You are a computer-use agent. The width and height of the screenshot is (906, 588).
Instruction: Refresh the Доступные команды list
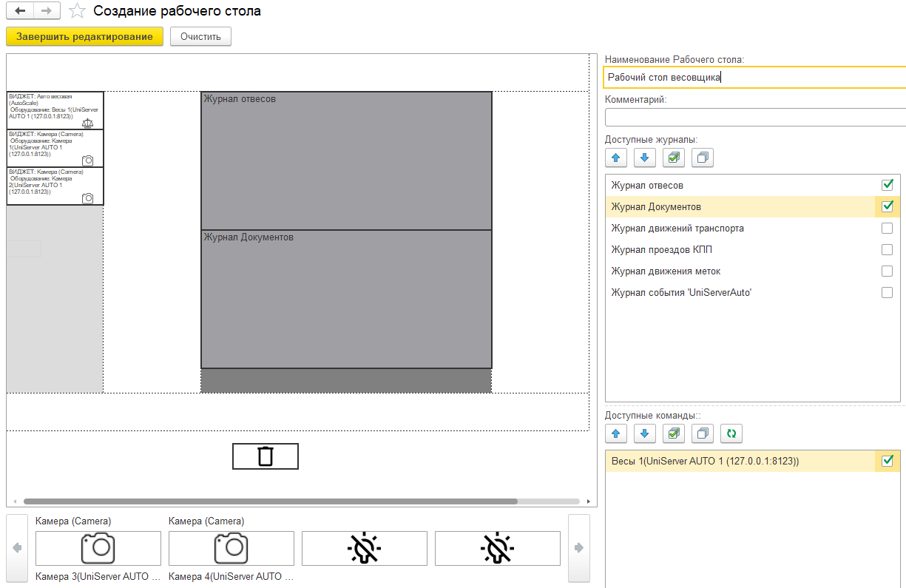(731, 434)
